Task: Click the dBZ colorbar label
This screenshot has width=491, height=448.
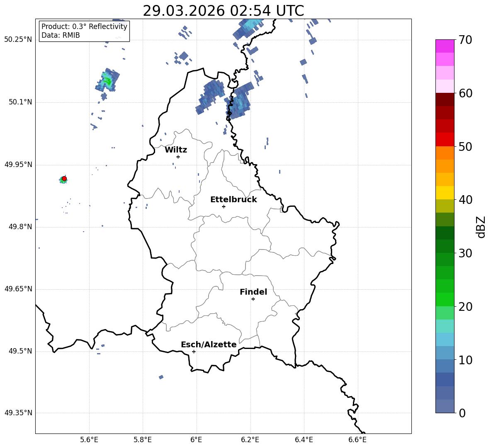Action: [481, 227]
